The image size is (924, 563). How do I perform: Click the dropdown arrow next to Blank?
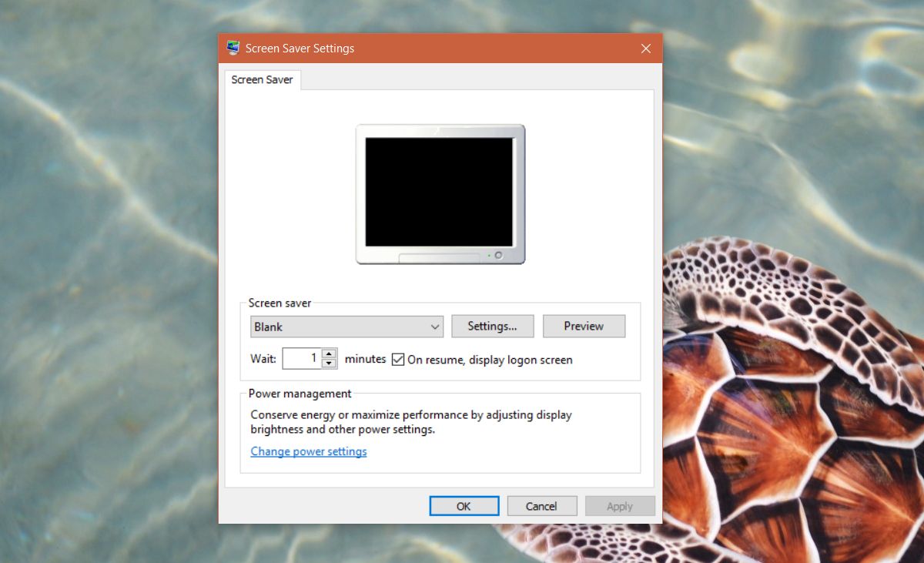coord(434,326)
